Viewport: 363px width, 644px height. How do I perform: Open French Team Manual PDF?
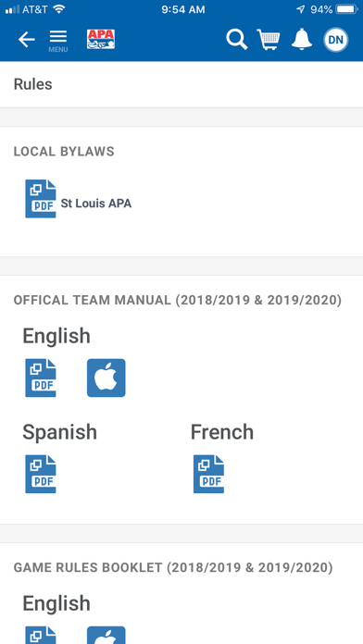point(209,474)
